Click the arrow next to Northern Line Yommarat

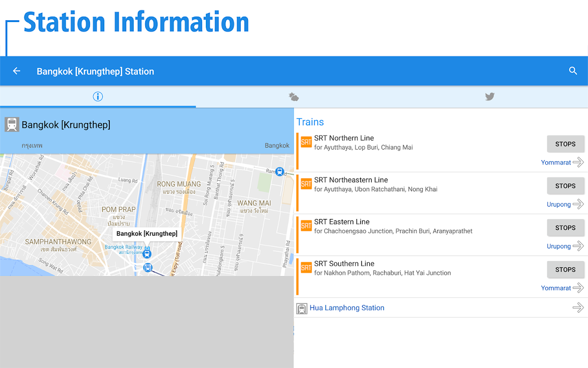click(x=578, y=162)
